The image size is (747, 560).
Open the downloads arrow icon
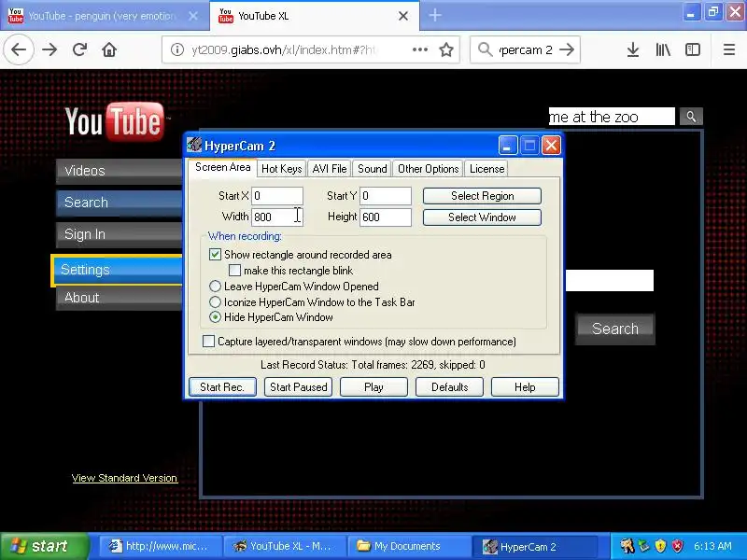pos(633,49)
